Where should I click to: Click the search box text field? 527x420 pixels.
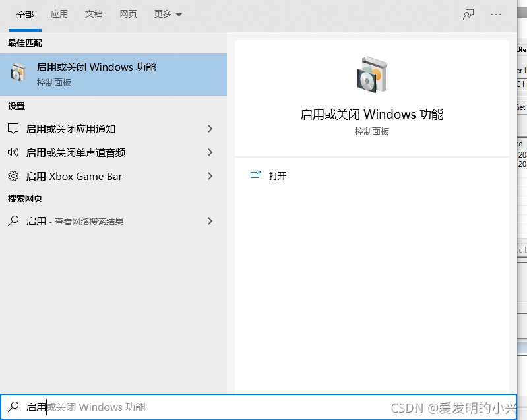(258, 407)
